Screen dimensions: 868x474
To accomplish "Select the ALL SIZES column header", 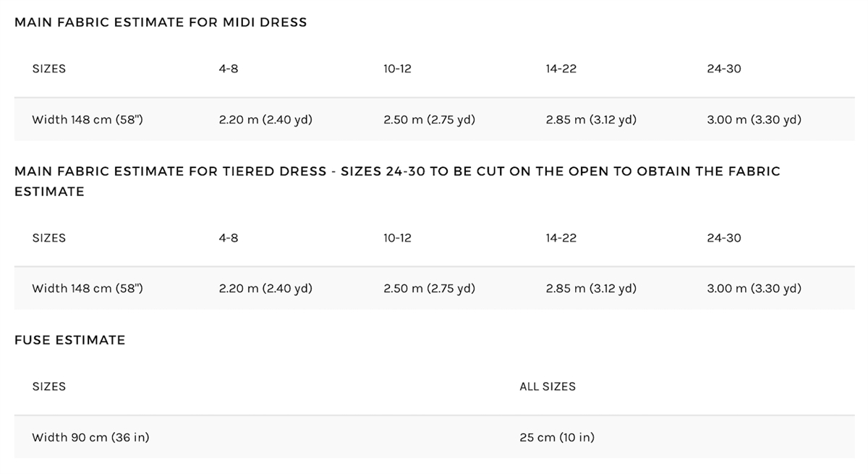I will tap(548, 386).
